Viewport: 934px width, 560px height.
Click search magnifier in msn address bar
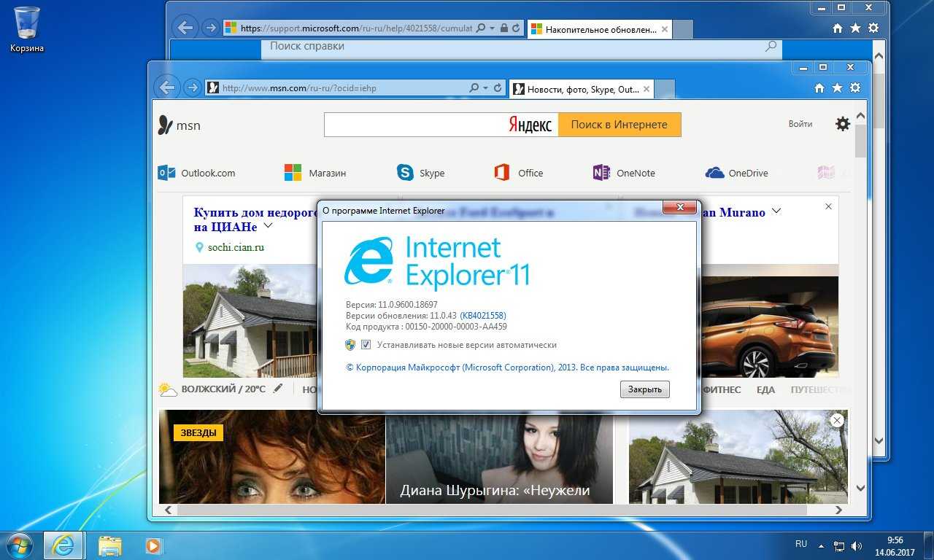(x=474, y=88)
